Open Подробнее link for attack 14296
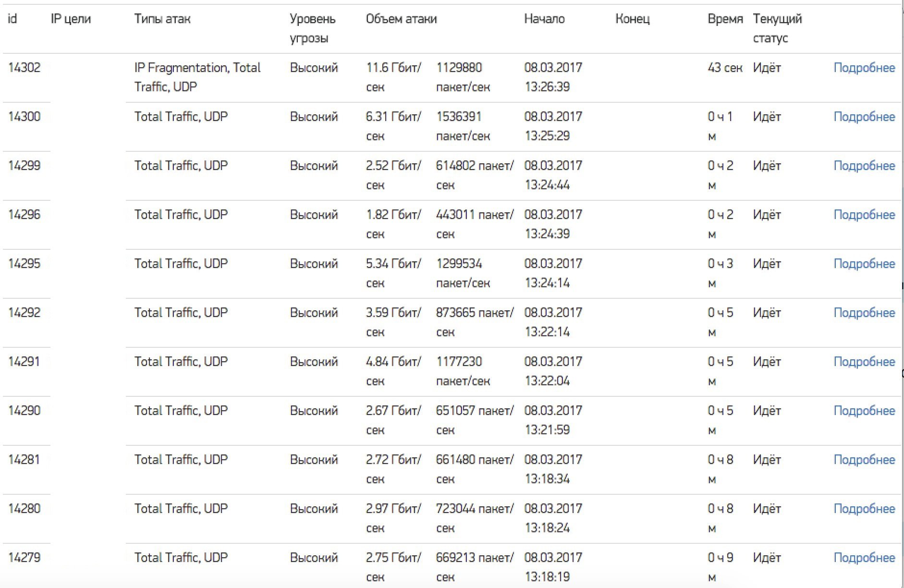Viewport: 904px width, 588px height. [x=864, y=215]
